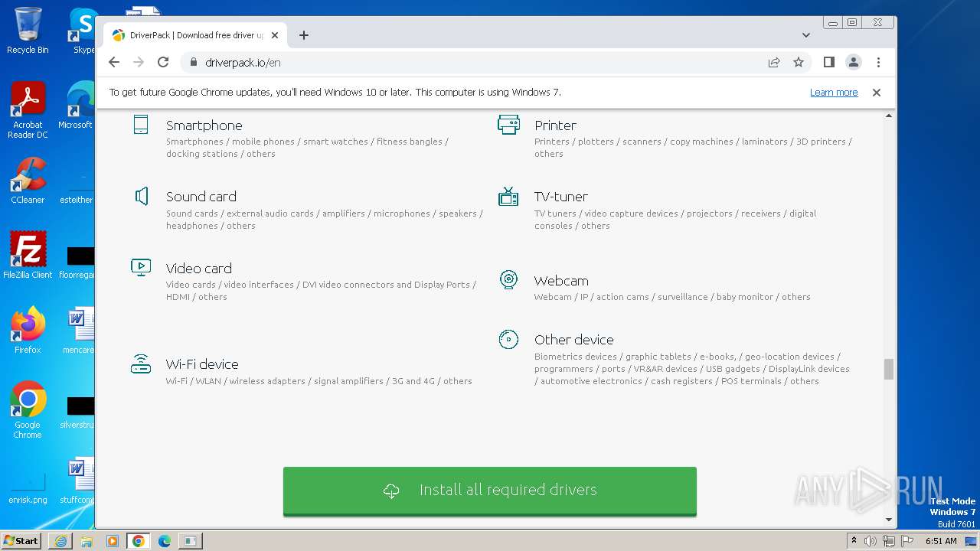Switch to Chrome in the taskbar
Image resolution: width=980 pixels, height=551 pixels.
coord(138,541)
